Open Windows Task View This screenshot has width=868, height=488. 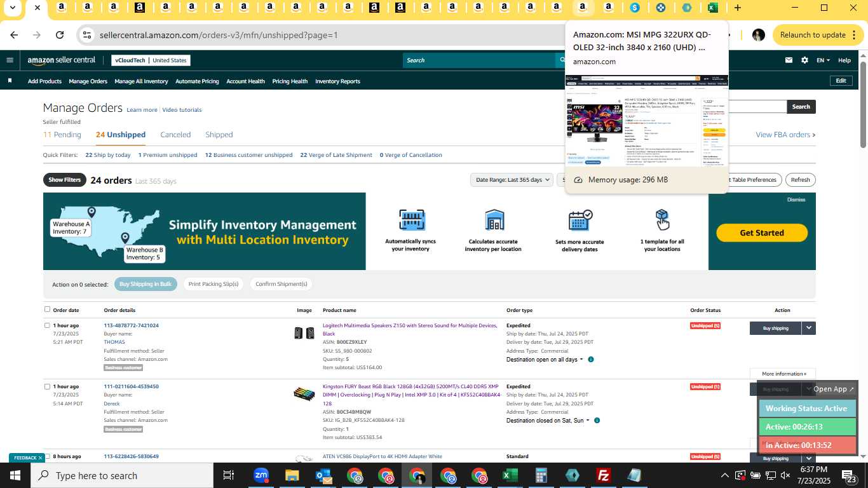coord(229,475)
